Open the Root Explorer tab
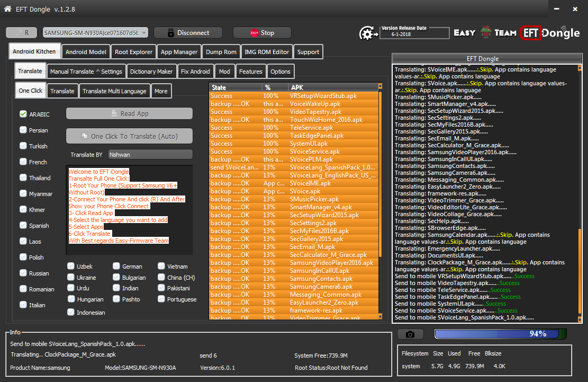The width and height of the screenshot is (588, 382). (x=133, y=52)
